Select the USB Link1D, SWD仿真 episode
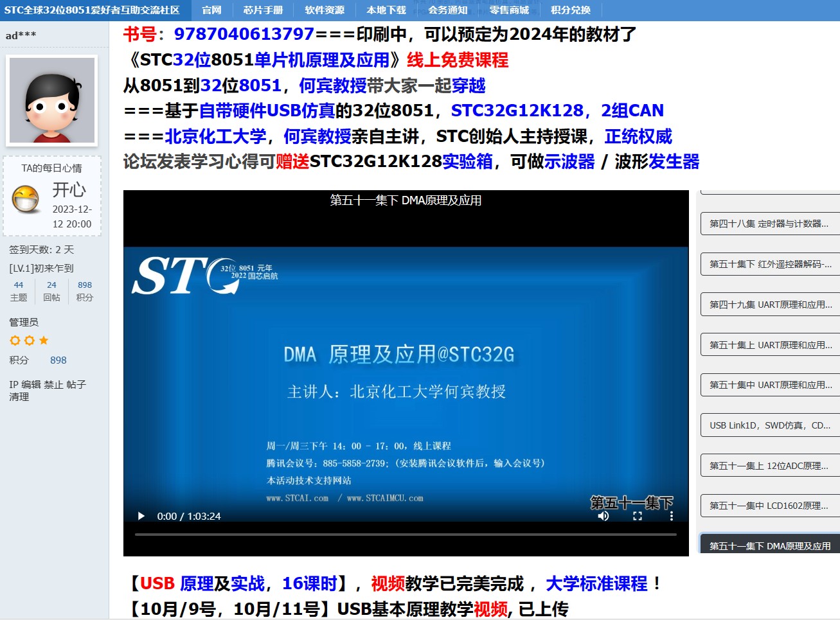840x620 pixels. [770, 425]
